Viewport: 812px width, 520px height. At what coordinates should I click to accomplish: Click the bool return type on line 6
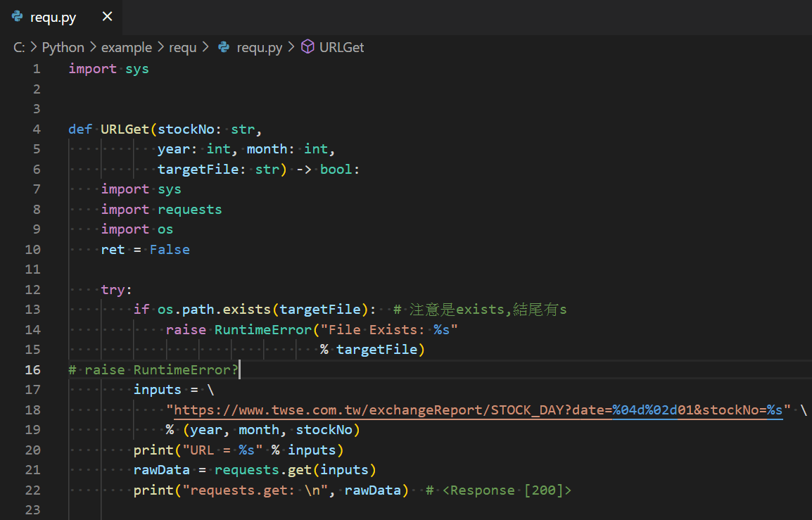[335, 168]
